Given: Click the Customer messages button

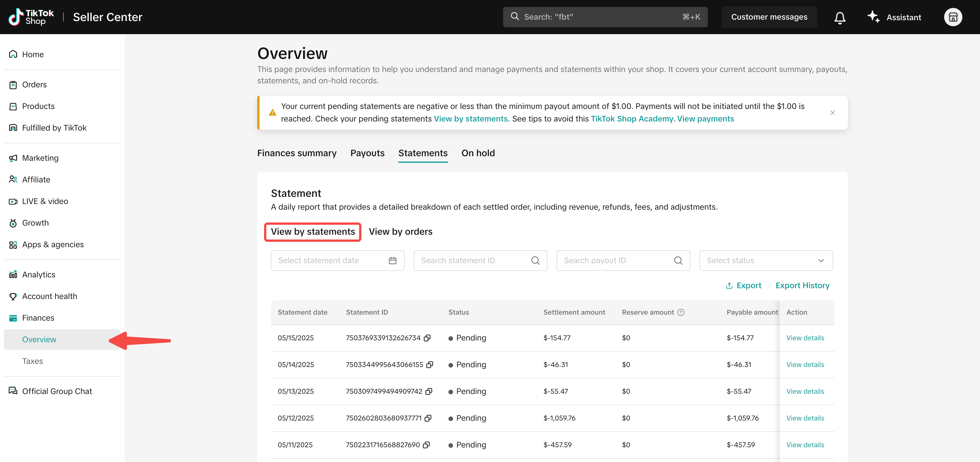Looking at the screenshot, I should [x=769, y=17].
